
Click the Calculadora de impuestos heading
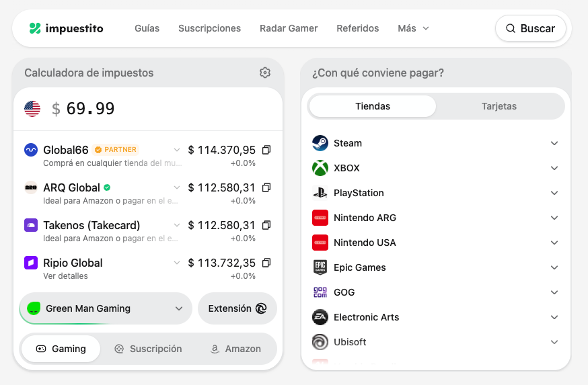89,73
